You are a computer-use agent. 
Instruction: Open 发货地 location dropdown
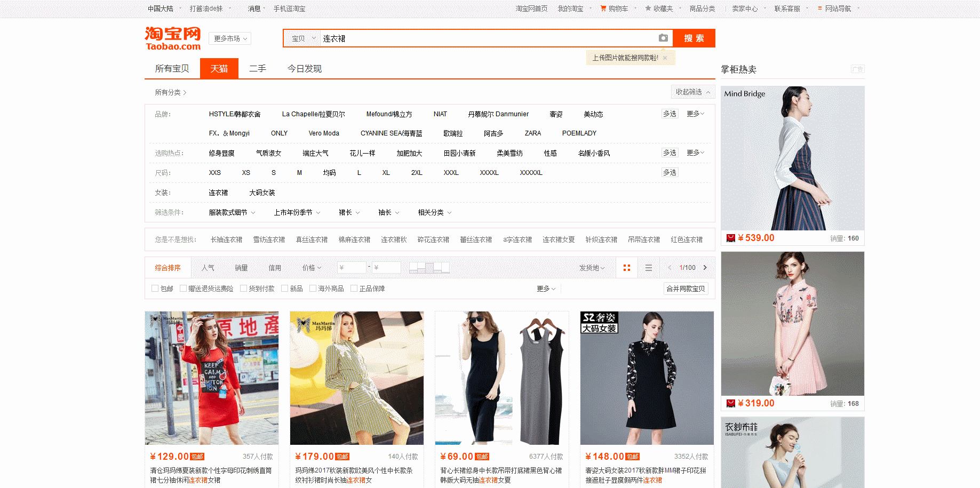[592, 268]
